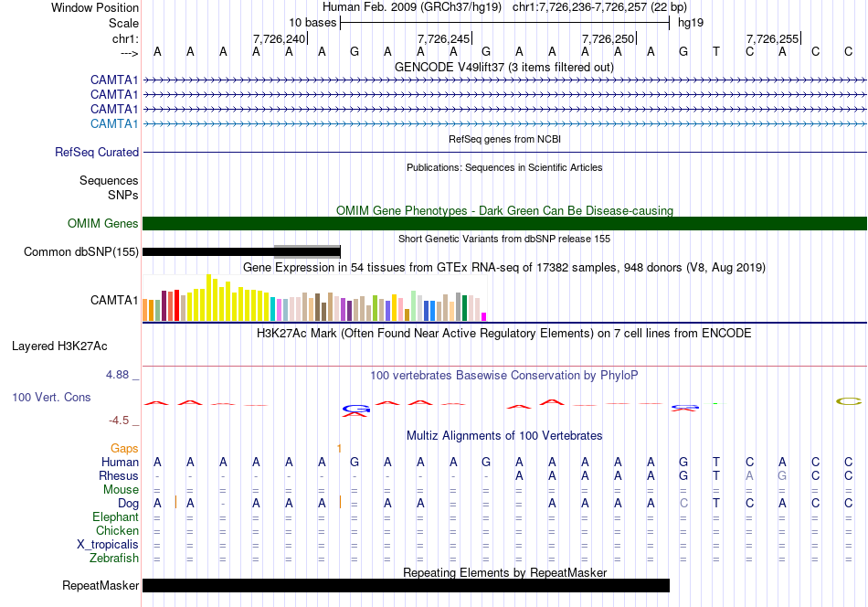Click the Zebrafish species label
The height and width of the screenshot is (607, 868).
[114, 558]
